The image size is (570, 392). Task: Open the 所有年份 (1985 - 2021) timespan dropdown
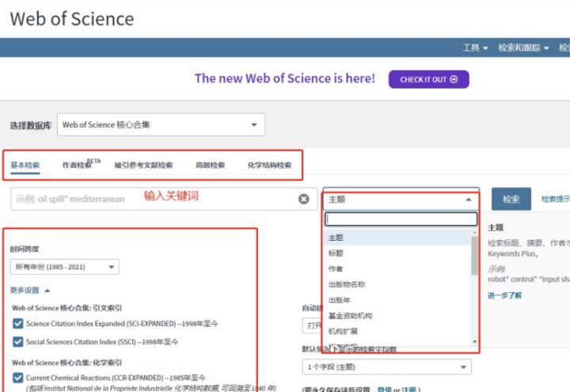(65, 267)
